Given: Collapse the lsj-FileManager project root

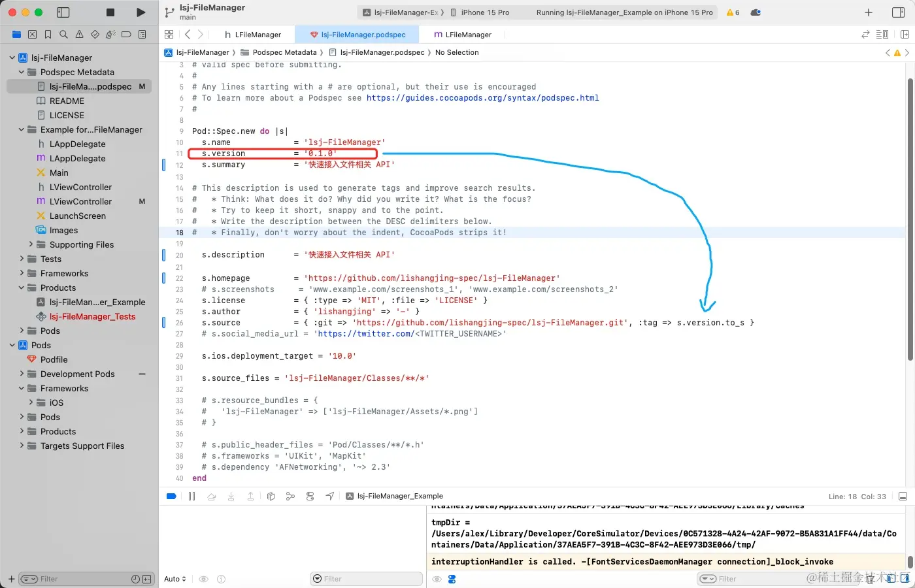Looking at the screenshot, I should 12,57.
